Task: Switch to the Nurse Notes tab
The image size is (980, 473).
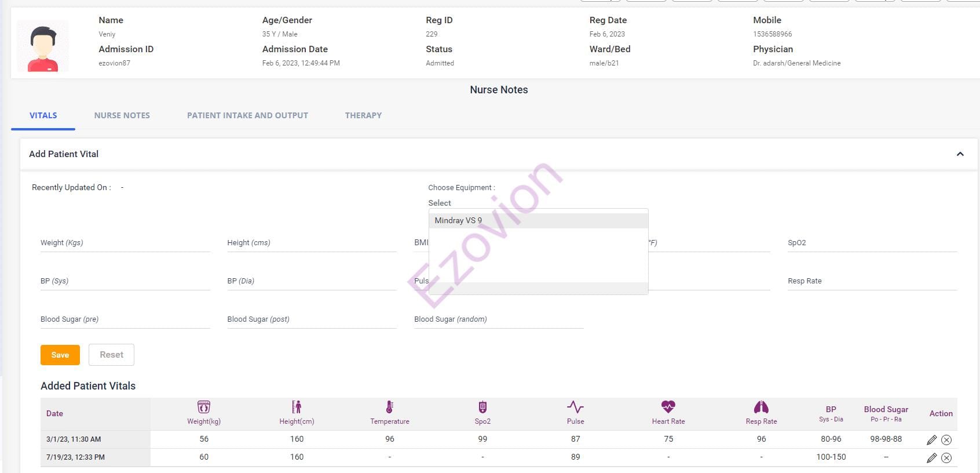Action: [x=122, y=115]
